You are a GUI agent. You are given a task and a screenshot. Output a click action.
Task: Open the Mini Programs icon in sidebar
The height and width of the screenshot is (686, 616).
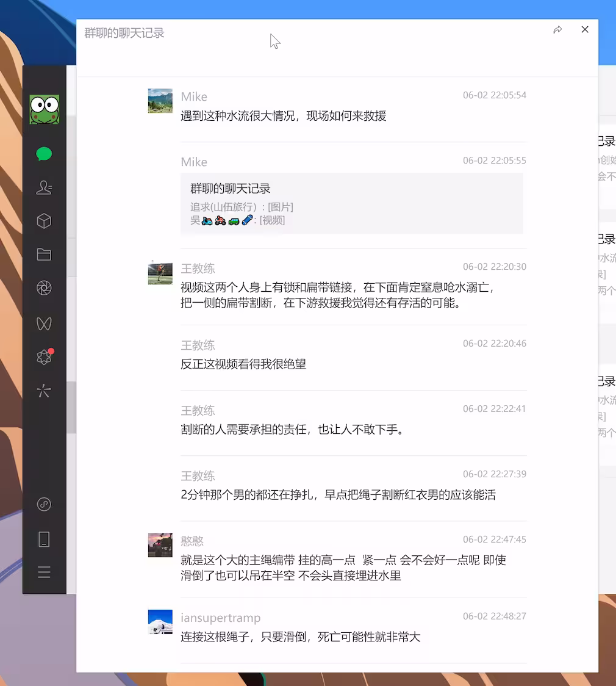click(44, 505)
